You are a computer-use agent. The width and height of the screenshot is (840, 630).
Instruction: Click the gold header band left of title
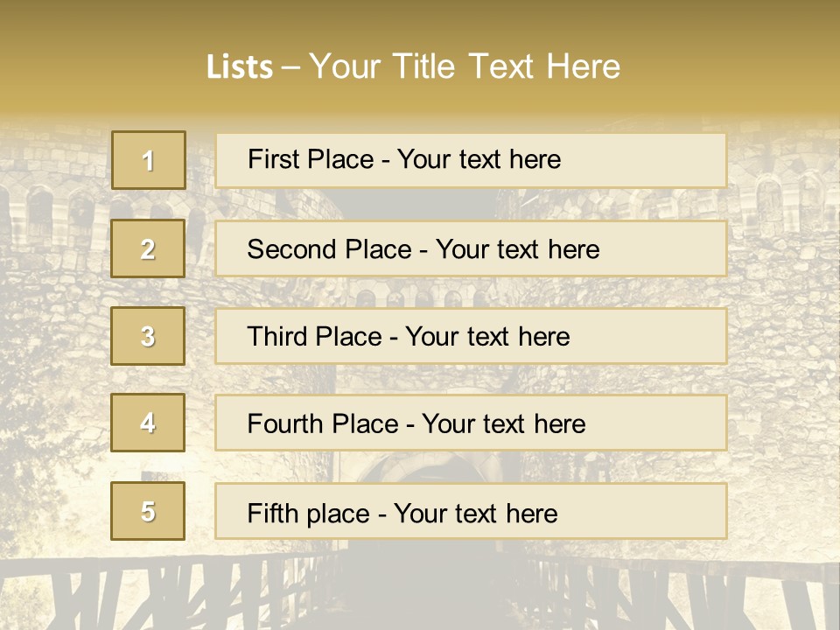pyautogui.click(x=96, y=61)
